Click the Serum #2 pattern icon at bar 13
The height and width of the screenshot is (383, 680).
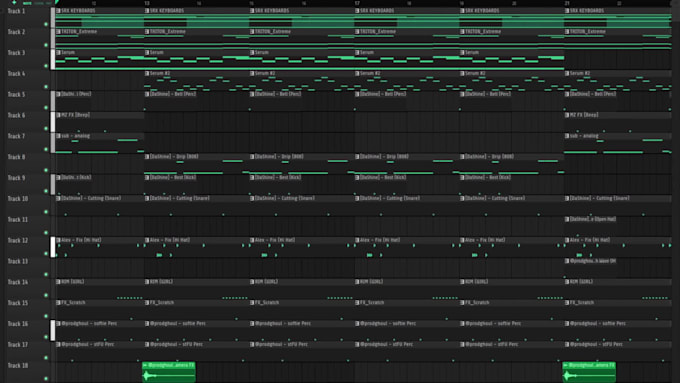147,73
